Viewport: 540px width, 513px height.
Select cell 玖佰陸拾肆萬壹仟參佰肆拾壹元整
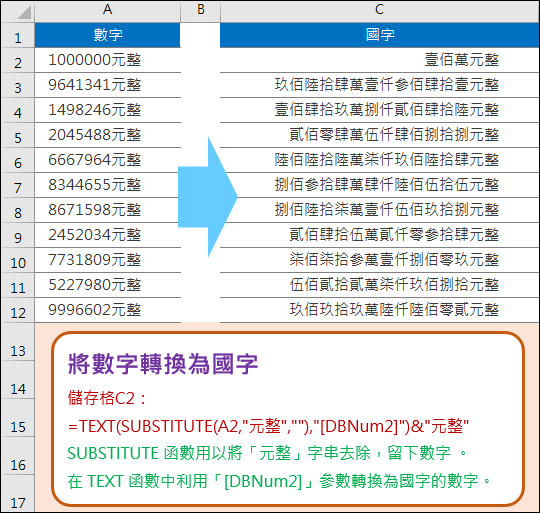click(x=380, y=85)
